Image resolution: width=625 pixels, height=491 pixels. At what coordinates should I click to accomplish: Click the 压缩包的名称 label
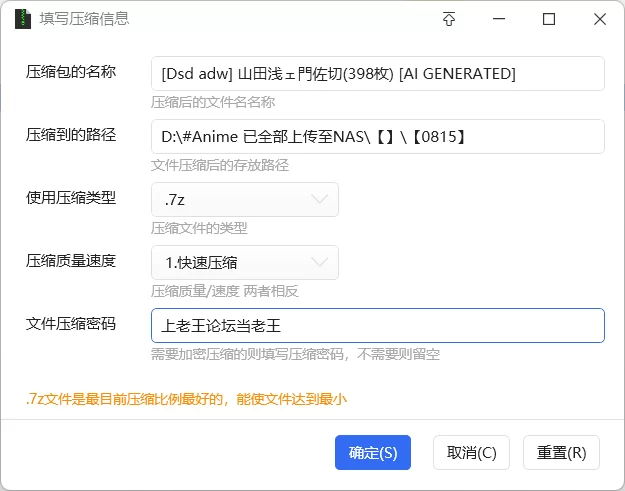(x=71, y=72)
